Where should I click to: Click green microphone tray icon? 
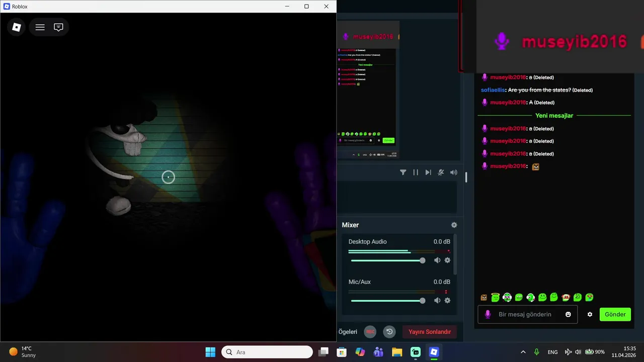(x=537, y=352)
